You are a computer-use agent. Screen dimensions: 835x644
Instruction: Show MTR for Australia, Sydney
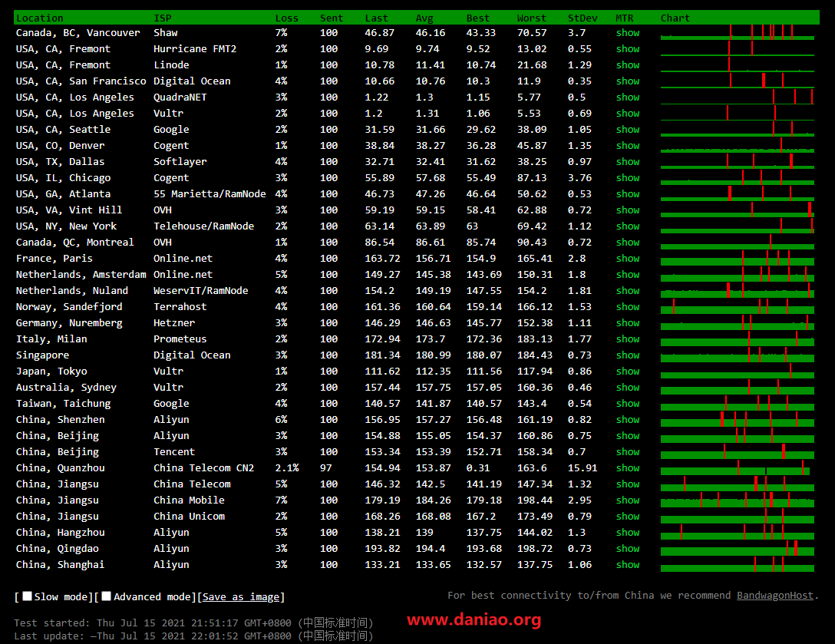click(627, 387)
